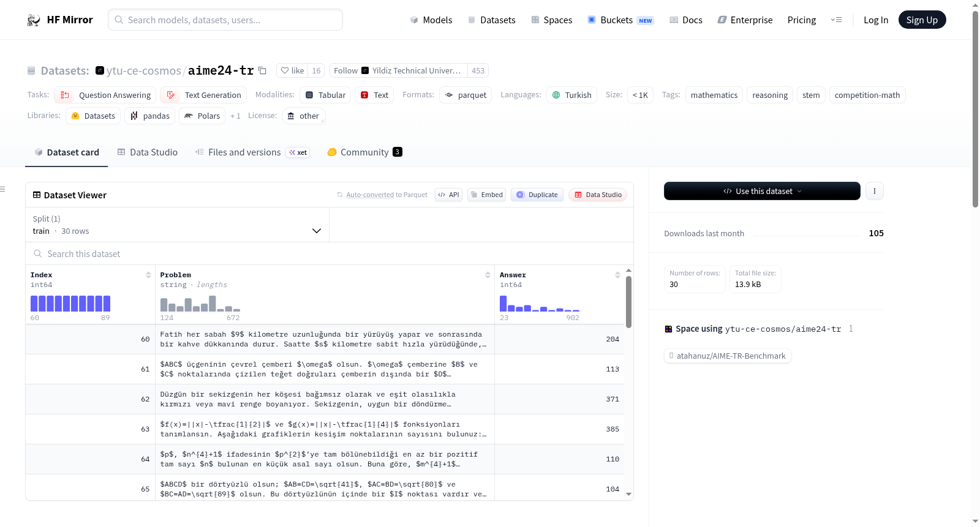The image size is (980, 527).
Task: Focus the top search models field
Action: click(x=225, y=20)
